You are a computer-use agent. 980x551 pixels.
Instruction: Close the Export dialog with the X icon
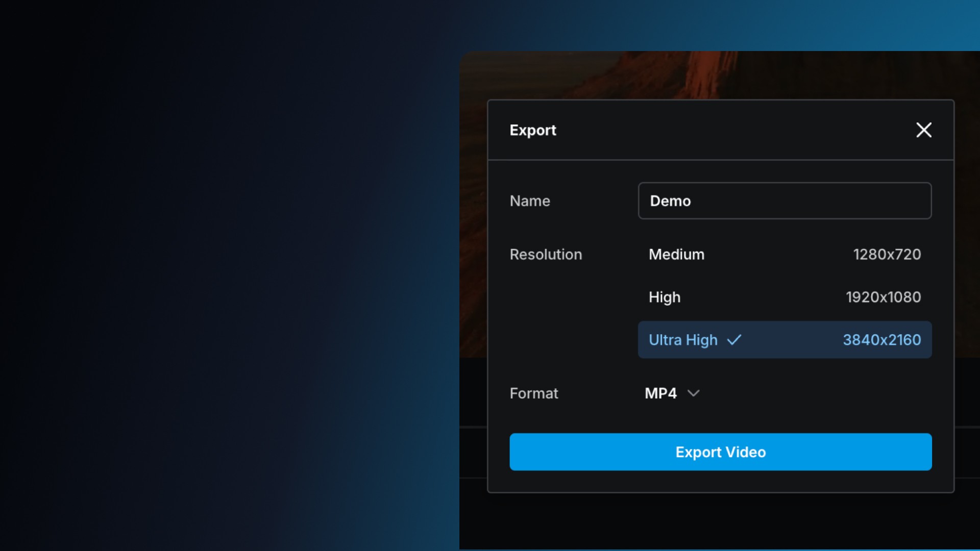[x=923, y=130]
